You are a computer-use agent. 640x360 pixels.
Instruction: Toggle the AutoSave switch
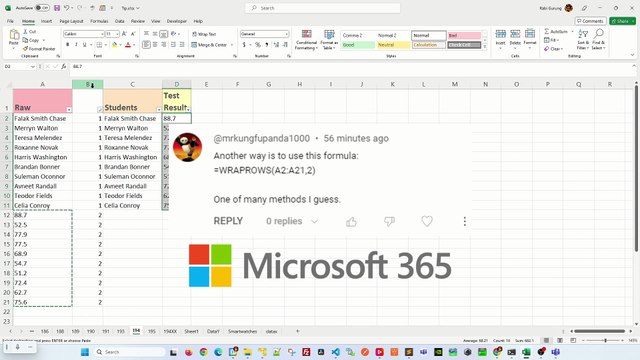pos(42,8)
